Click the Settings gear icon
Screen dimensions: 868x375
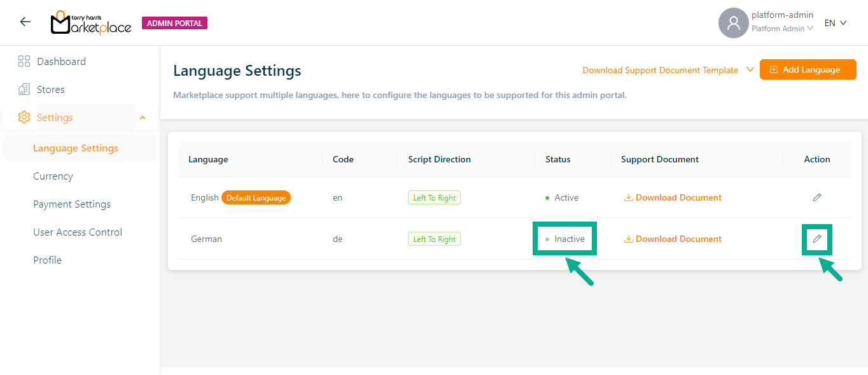(x=24, y=118)
